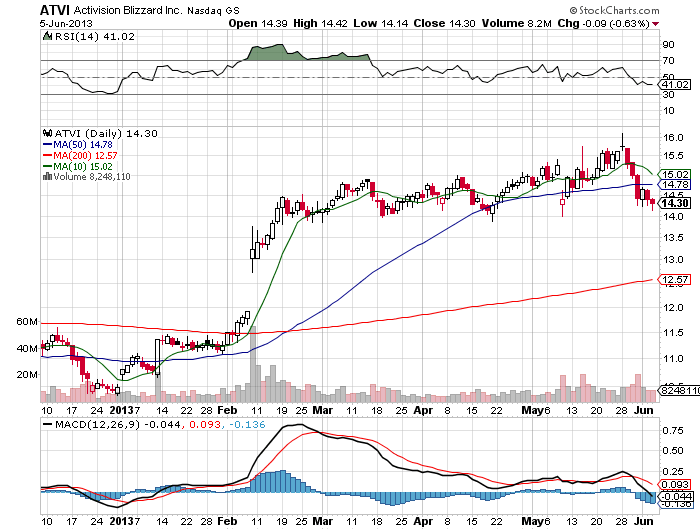Click the 60M volume axis label

pyautogui.click(x=27, y=321)
